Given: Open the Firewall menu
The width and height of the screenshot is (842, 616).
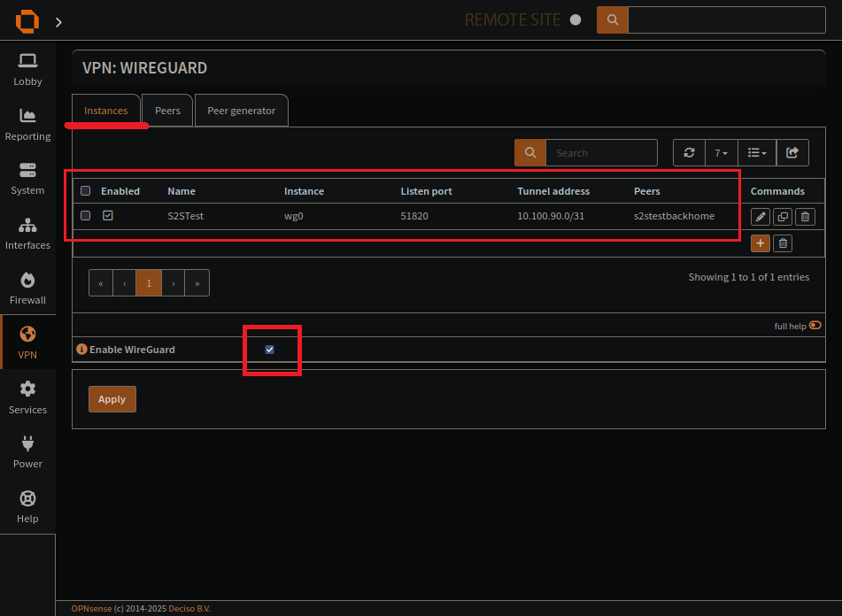Looking at the screenshot, I should (x=27, y=289).
